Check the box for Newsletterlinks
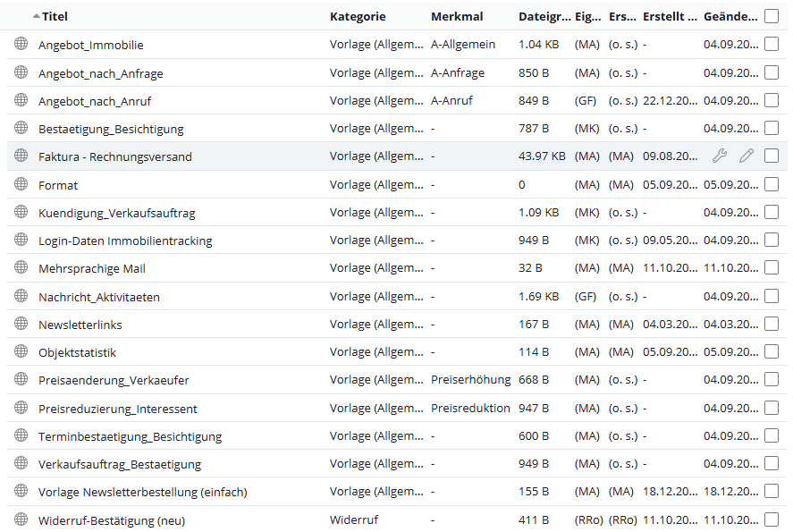The width and height of the screenshot is (793, 532). pos(772,324)
